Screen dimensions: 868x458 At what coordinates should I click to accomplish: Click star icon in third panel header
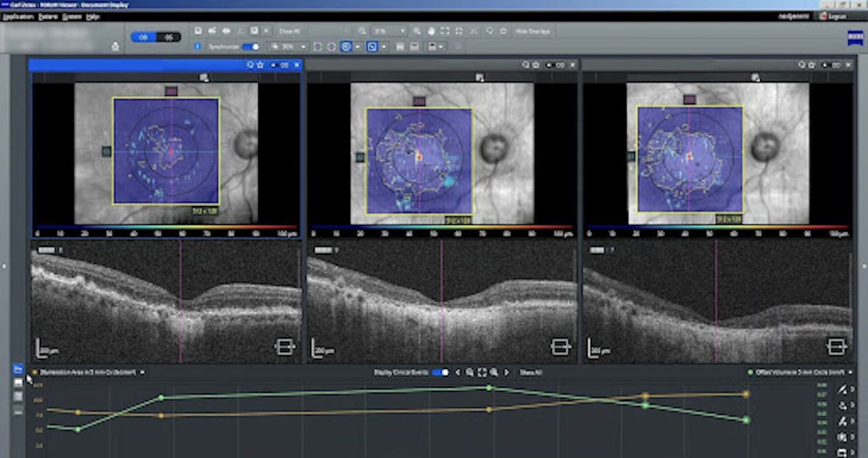(x=812, y=65)
